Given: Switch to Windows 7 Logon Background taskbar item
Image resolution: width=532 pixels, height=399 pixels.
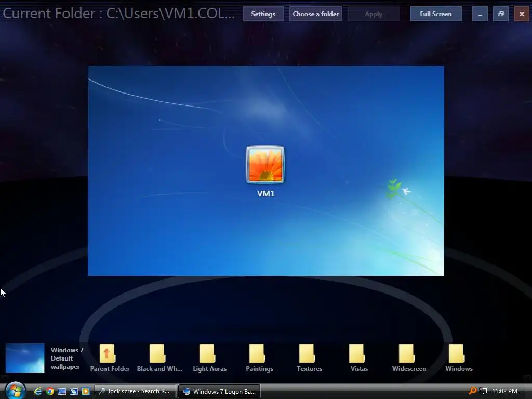Looking at the screenshot, I should coord(219,391).
